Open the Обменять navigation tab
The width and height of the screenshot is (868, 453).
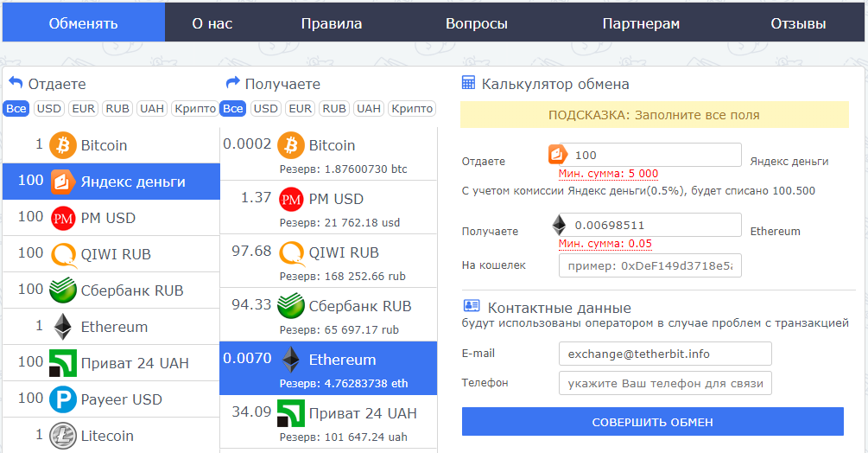(x=84, y=23)
